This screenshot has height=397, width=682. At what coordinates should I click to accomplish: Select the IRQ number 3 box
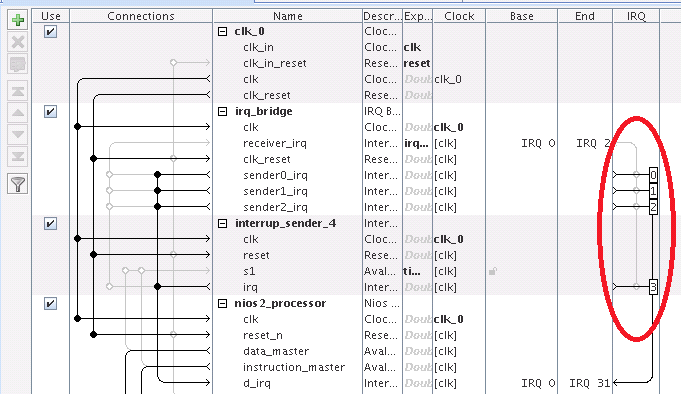[653, 287]
